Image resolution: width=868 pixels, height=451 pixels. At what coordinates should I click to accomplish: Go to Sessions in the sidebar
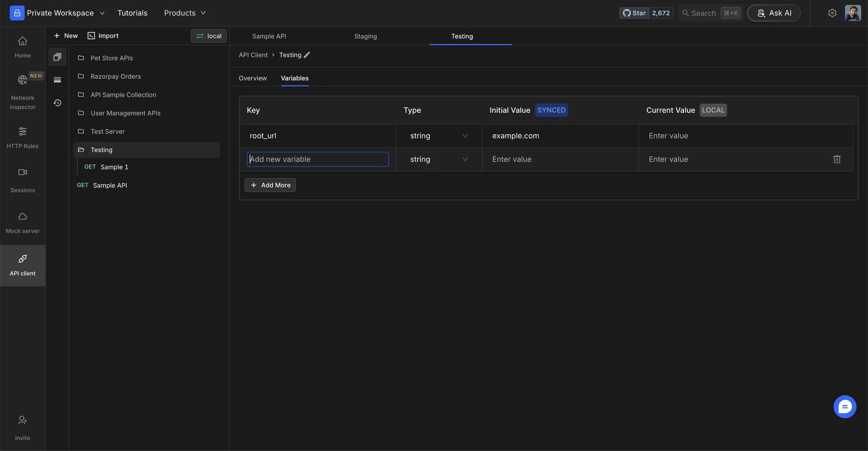coord(22,180)
